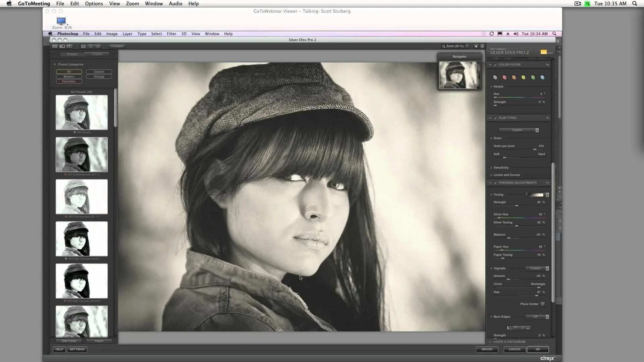Select the Favorites preset category
The image size is (644, 362).
tap(69, 81)
